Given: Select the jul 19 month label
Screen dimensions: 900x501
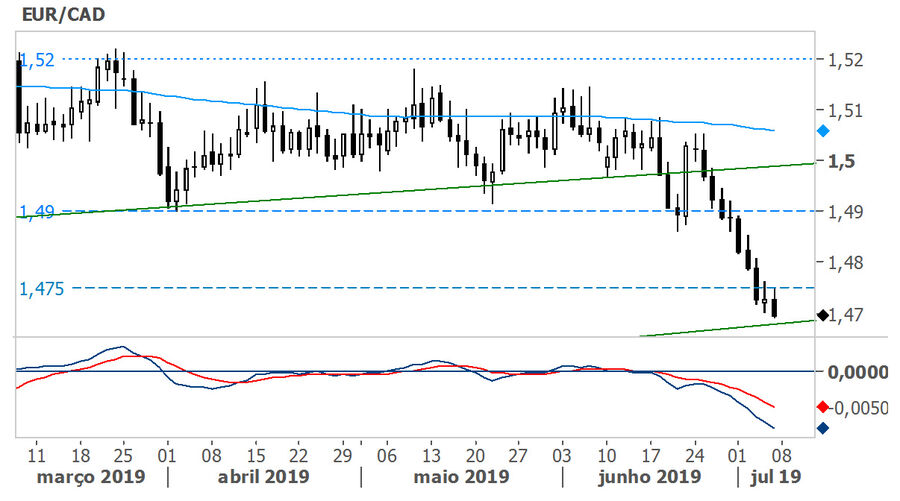Looking at the screenshot, I should [775, 476].
